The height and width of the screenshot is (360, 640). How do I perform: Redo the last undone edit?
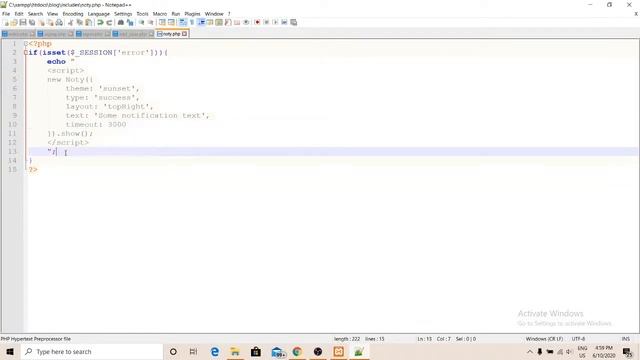[x=109, y=22]
